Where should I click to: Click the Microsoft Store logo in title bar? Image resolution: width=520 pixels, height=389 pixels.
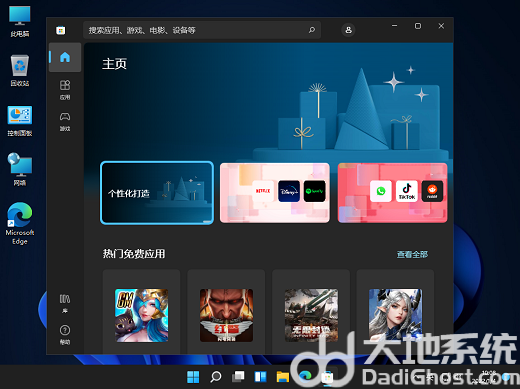tap(61, 30)
